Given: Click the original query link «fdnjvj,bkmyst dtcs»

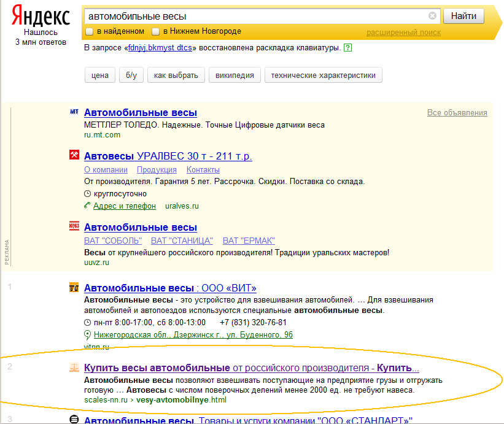Looking at the screenshot, I should click(x=160, y=48).
